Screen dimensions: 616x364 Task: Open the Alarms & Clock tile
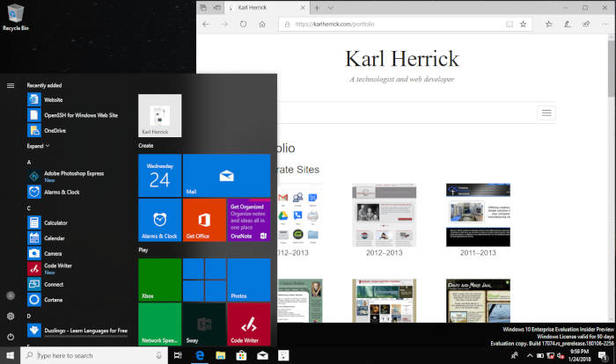pos(160,220)
